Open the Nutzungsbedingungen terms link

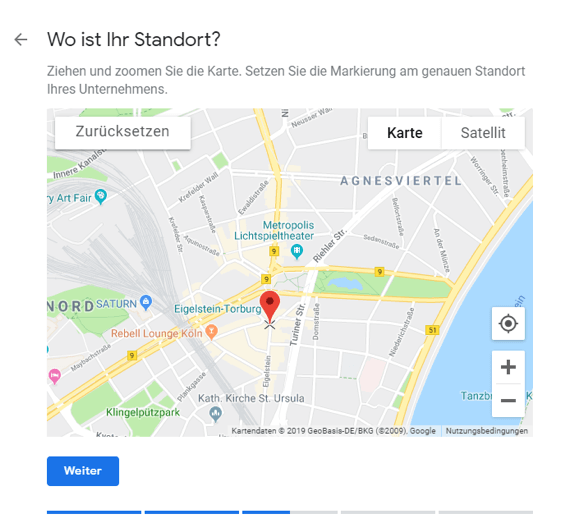[486, 431]
